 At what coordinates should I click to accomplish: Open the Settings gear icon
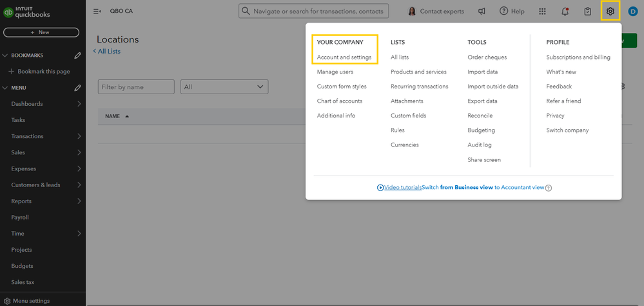point(610,12)
